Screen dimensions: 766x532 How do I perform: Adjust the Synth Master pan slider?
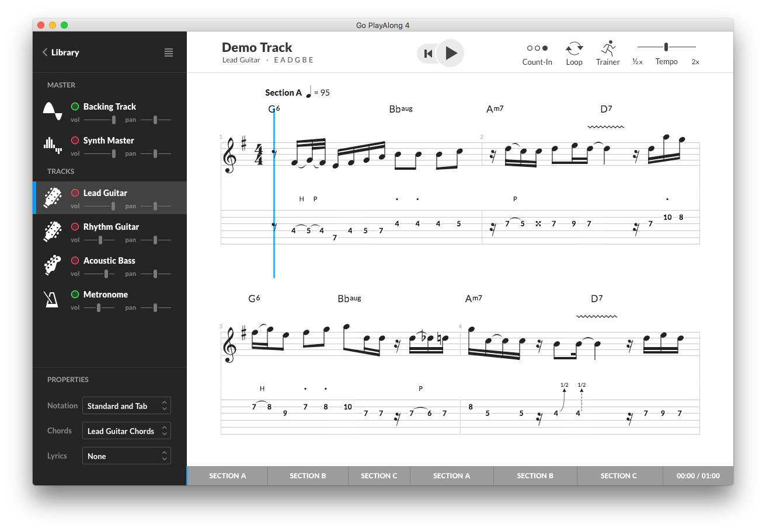(x=155, y=154)
